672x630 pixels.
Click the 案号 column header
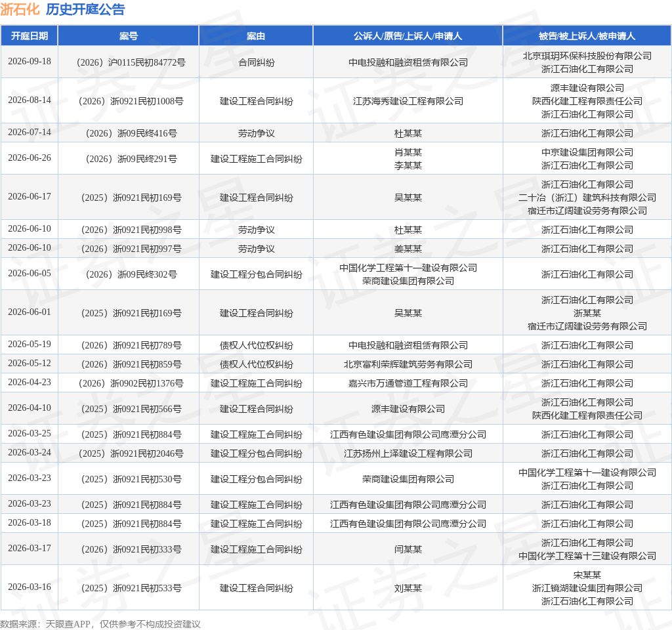pyautogui.click(x=129, y=36)
